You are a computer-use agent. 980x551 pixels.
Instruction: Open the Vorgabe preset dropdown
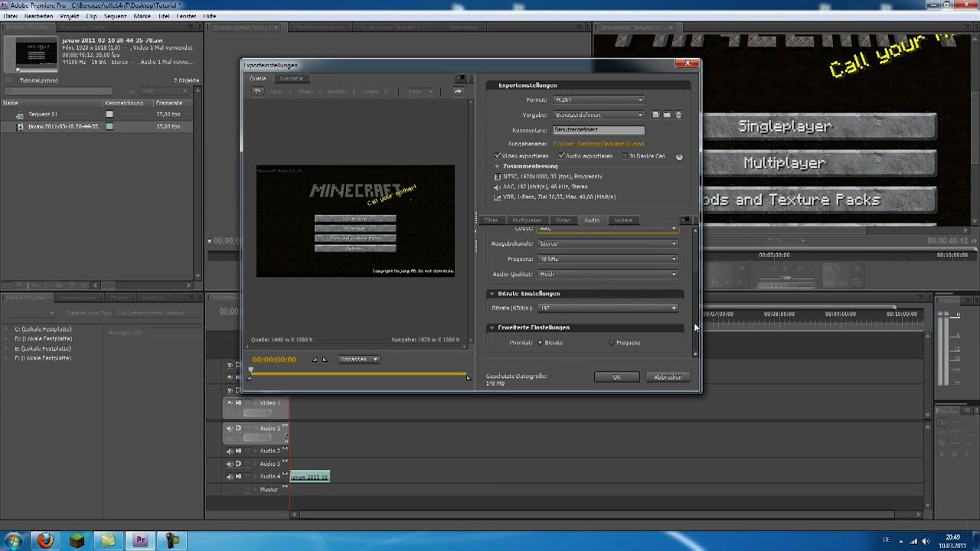[598, 115]
